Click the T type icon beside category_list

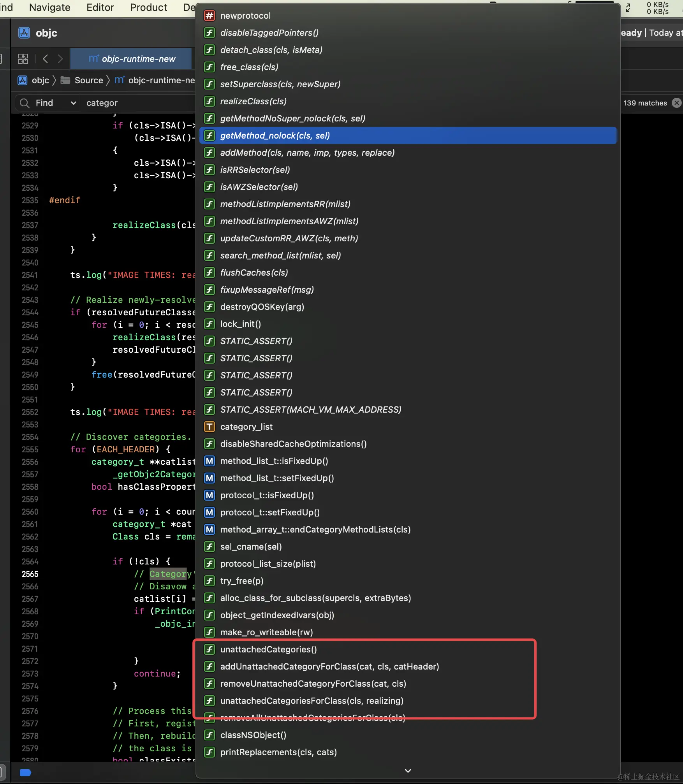pyautogui.click(x=209, y=427)
